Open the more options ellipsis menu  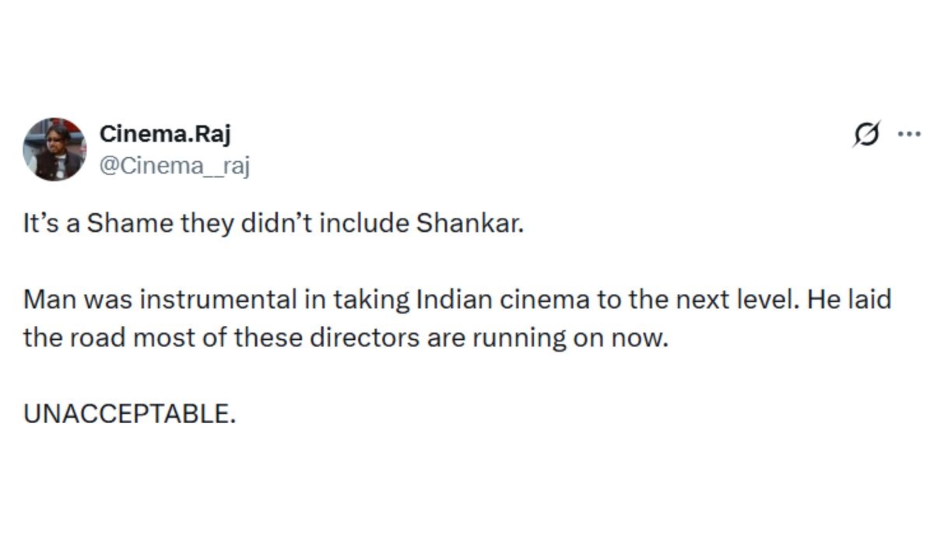coord(909,132)
